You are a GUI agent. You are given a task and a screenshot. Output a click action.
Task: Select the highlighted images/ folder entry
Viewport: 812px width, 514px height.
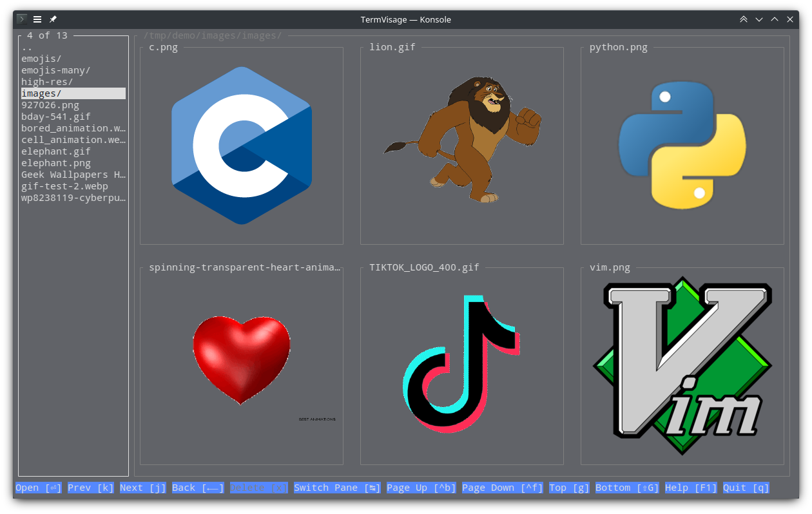[73, 93]
